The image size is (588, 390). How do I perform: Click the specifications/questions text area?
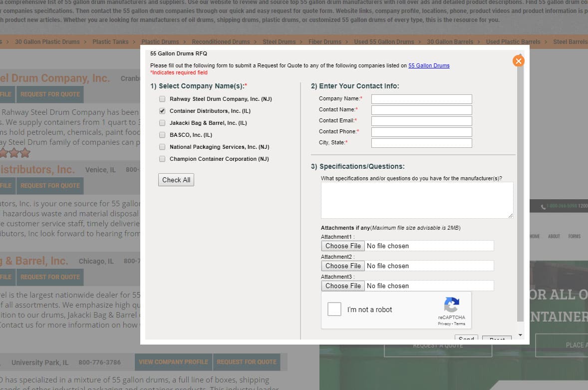pos(417,200)
